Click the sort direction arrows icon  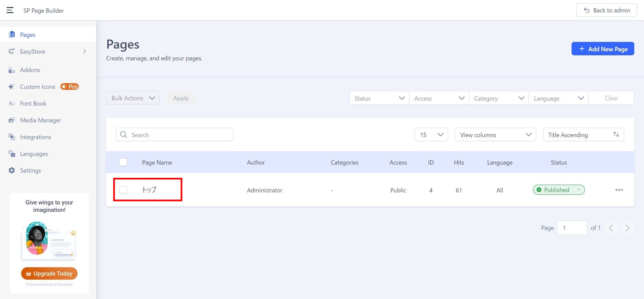[616, 134]
